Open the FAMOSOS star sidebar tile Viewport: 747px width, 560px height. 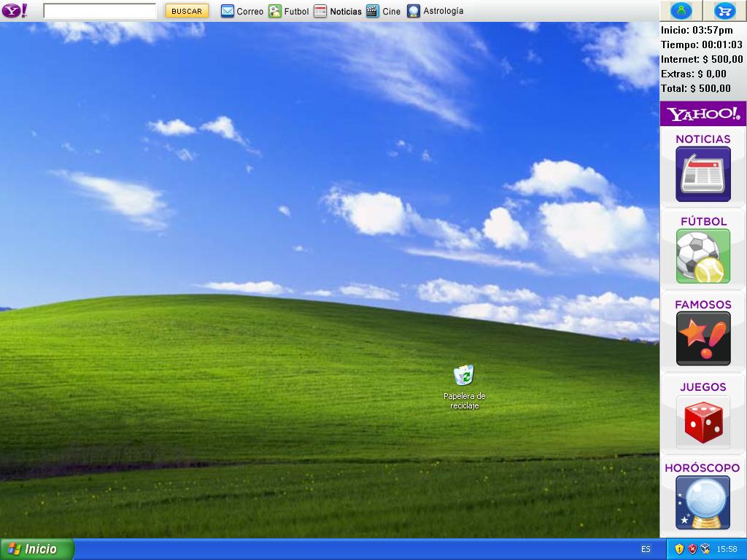(x=703, y=338)
